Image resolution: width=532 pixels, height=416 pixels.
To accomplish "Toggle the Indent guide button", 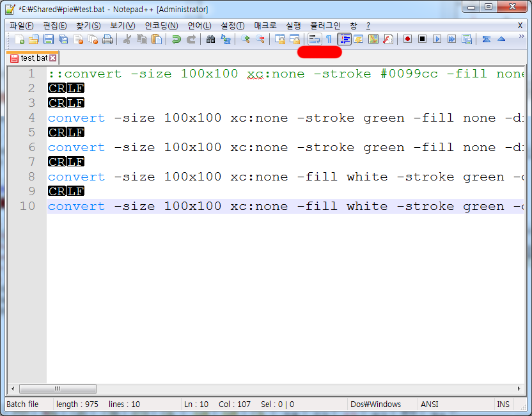I will click(x=345, y=39).
